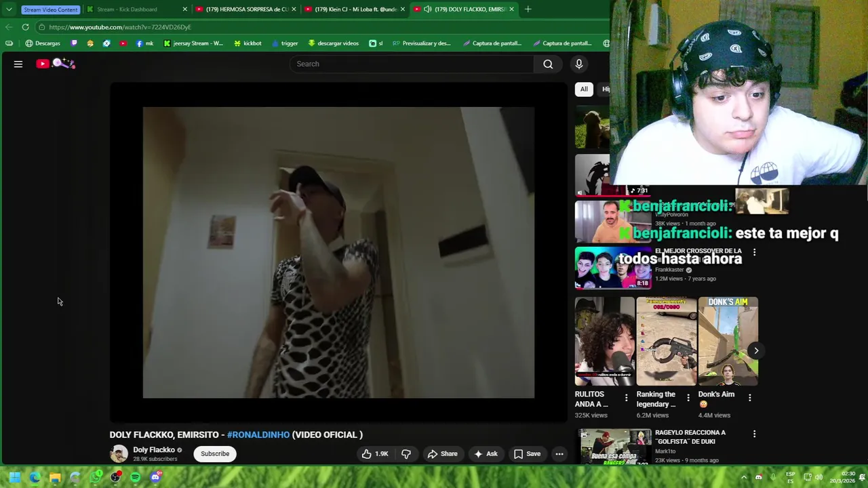
Task: Open the Ranking the legendary short
Action: [x=667, y=341]
